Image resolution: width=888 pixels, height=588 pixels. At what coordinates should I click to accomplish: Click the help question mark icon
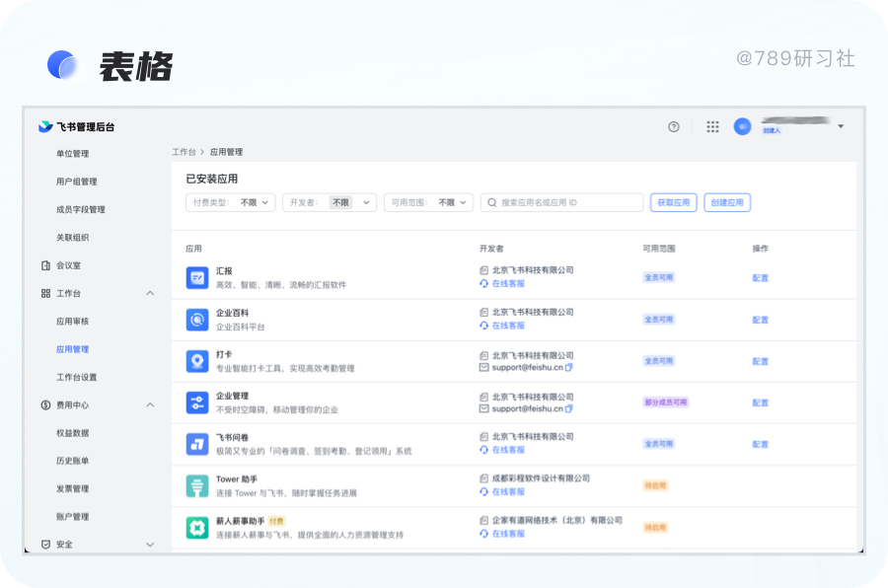pos(674,127)
